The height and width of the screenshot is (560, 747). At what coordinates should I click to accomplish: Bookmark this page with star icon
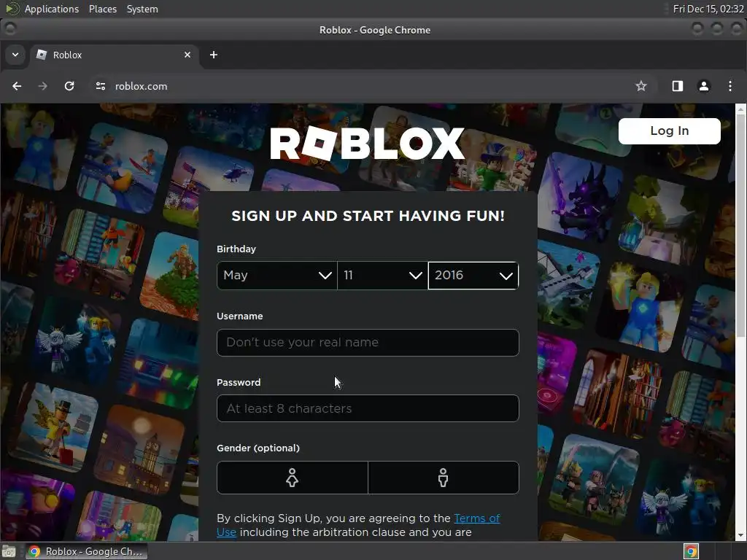click(x=640, y=86)
